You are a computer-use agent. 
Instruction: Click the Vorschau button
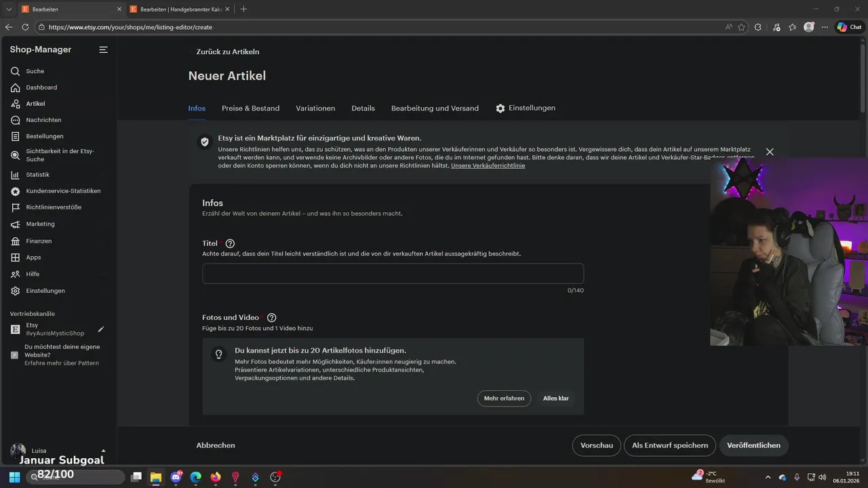point(597,445)
